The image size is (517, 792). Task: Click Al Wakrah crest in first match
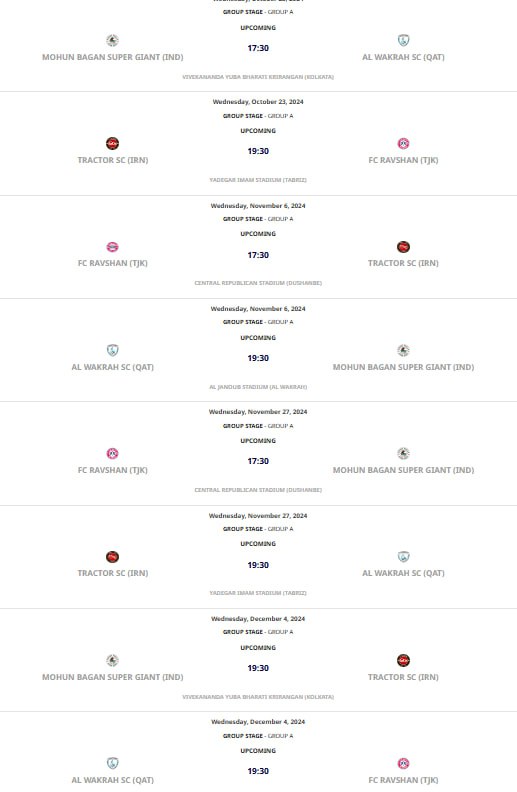(403, 40)
